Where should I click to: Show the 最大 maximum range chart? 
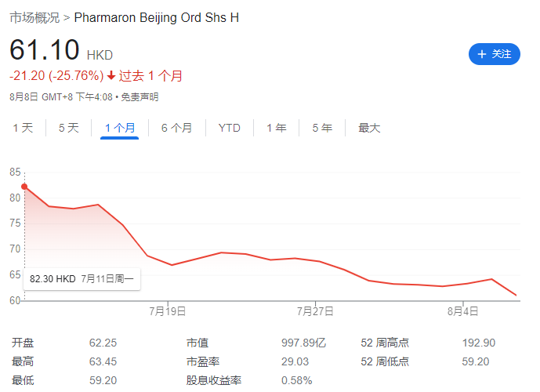pos(369,128)
